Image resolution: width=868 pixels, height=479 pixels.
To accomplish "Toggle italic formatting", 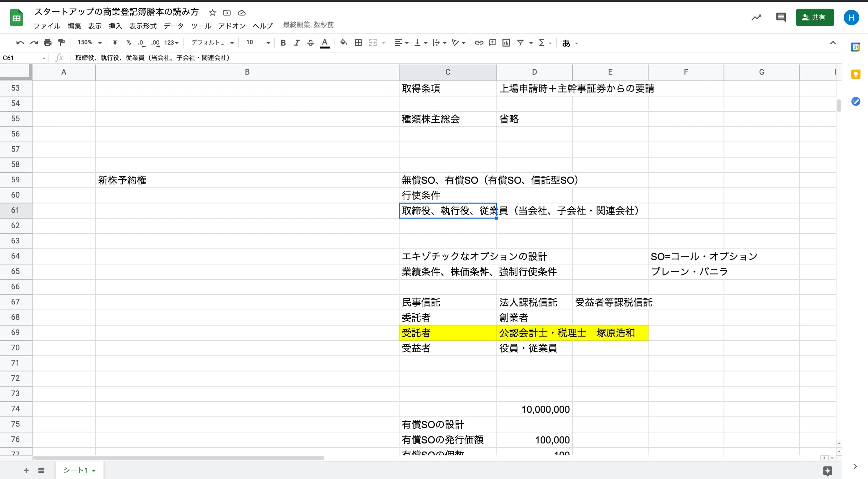I will [x=297, y=43].
